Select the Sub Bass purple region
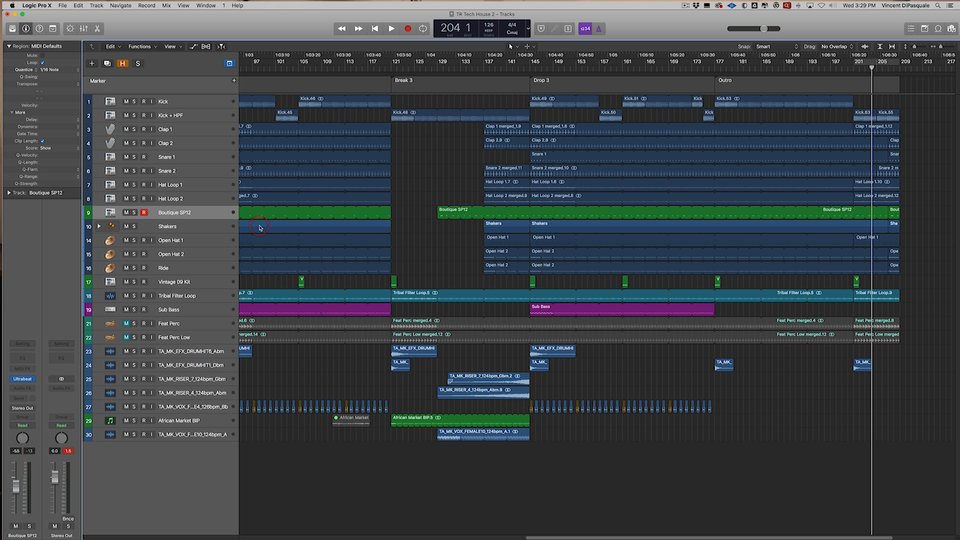 622,309
